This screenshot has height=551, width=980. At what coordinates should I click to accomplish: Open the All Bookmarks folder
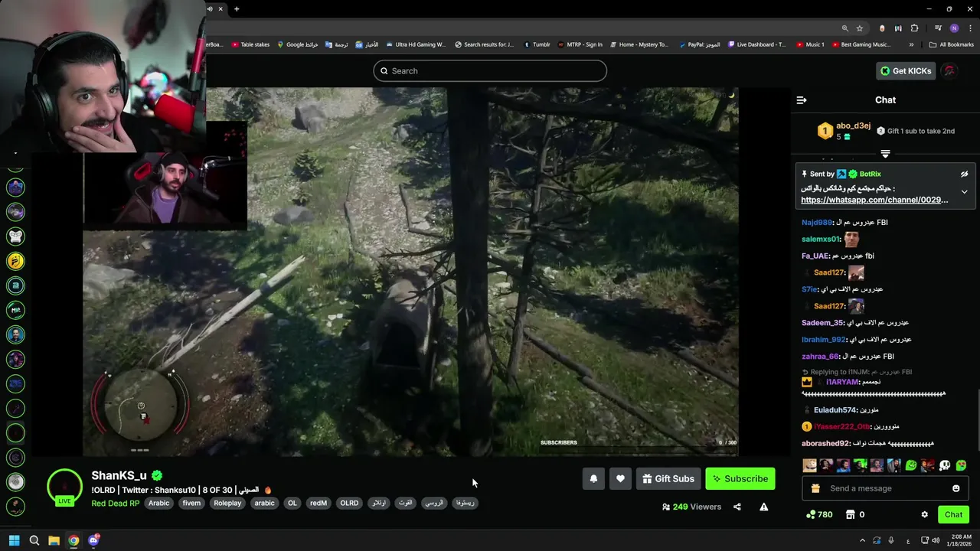[951, 44]
